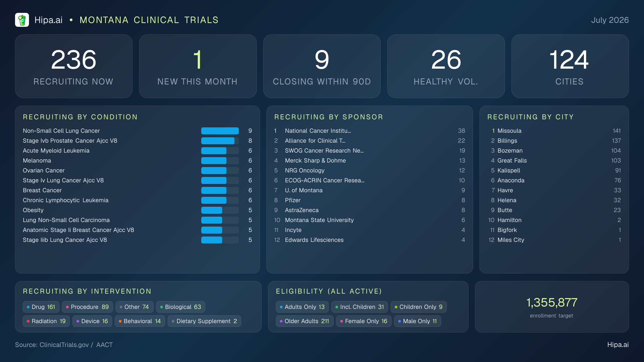Open the New This Month card
644x362 pixels.
pyautogui.click(x=198, y=66)
